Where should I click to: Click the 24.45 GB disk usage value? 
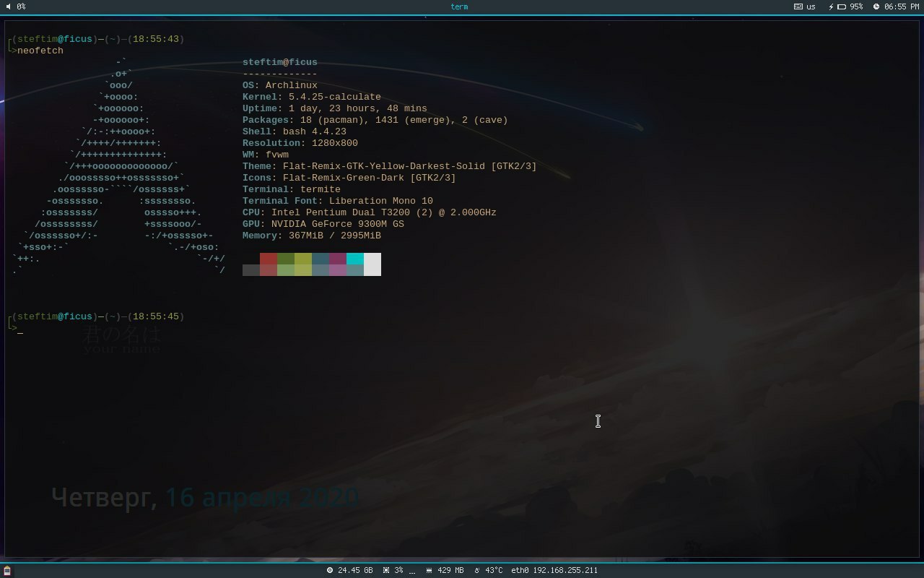tap(355, 571)
